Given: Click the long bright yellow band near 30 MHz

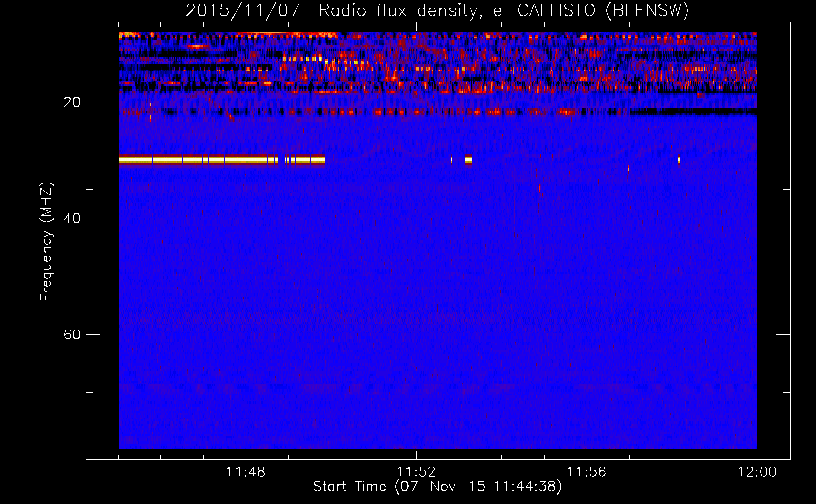Looking at the screenshot, I should tap(221, 160).
